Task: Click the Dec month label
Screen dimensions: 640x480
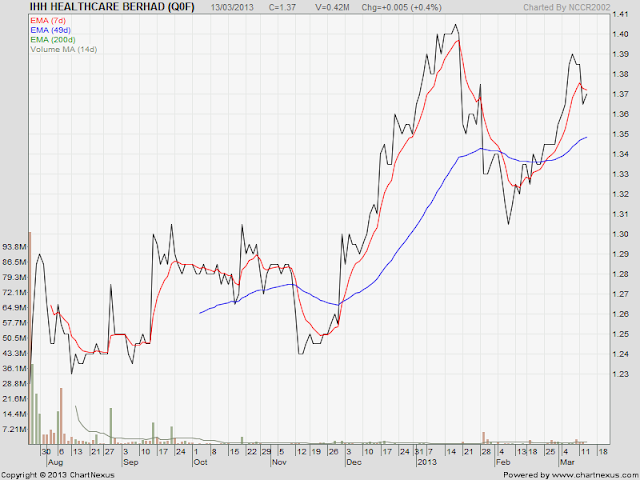Action: [x=354, y=462]
